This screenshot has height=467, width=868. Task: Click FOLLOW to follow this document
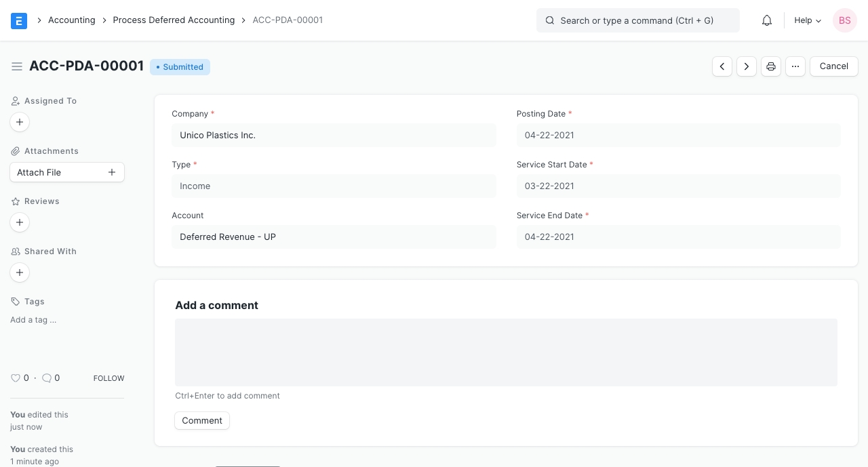point(108,378)
